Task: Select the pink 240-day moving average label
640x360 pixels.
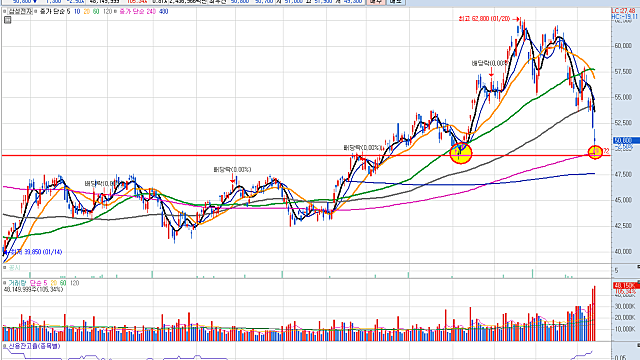Action: pyautogui.click(x=151, y=12)
